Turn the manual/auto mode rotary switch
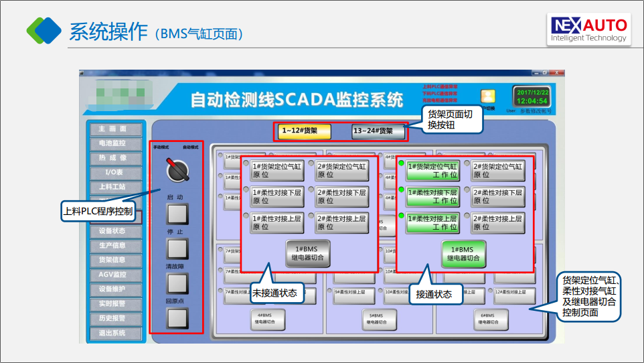The height and width of the screenshot is (363, 644). (x=177, y=170)
